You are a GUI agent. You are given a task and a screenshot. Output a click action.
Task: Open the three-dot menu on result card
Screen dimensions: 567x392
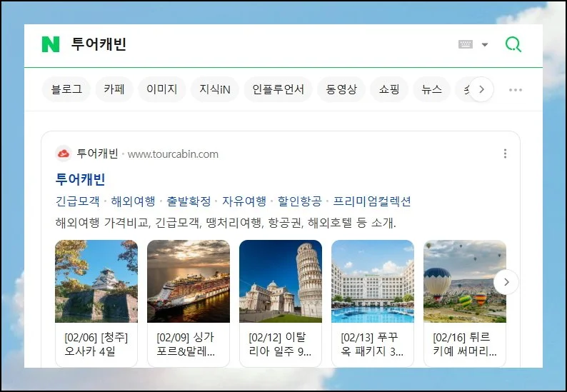(x=505, y=154)
